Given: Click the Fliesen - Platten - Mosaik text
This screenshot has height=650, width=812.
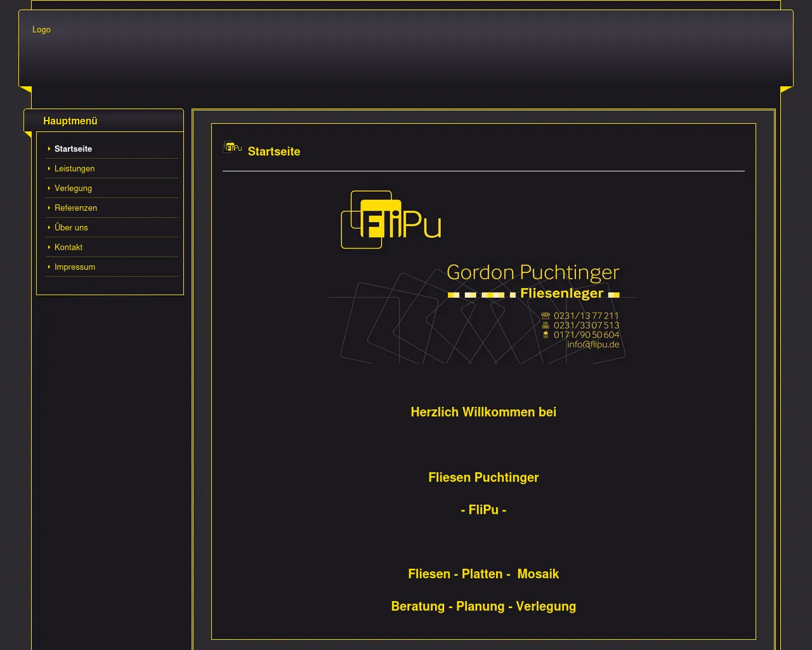Looking at the screenshot, I should coord(483,574).
